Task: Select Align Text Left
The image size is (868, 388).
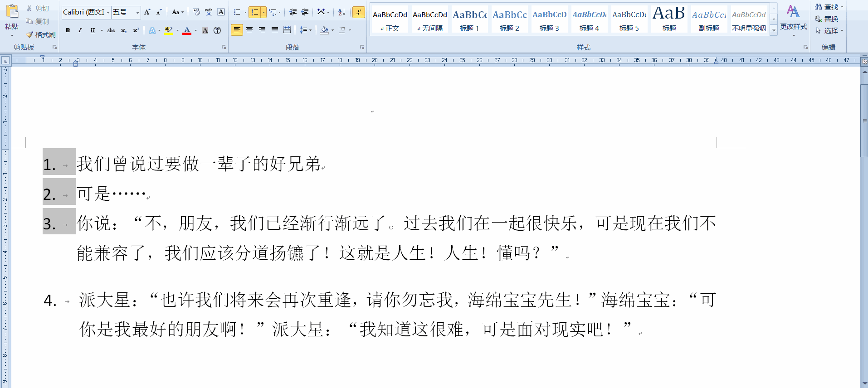Action: tap(237, 30)
